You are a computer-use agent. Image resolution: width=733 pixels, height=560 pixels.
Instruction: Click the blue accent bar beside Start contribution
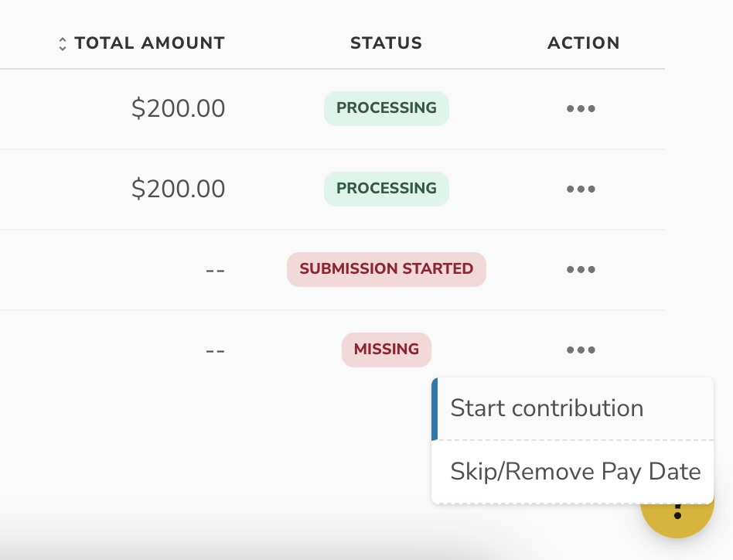pyautogui.click(x=435, y=408)
